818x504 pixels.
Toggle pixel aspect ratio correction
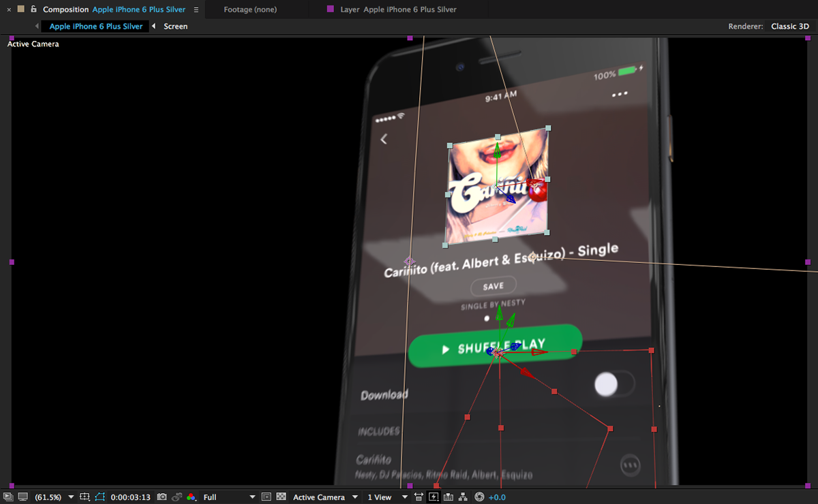coord(419,497)
